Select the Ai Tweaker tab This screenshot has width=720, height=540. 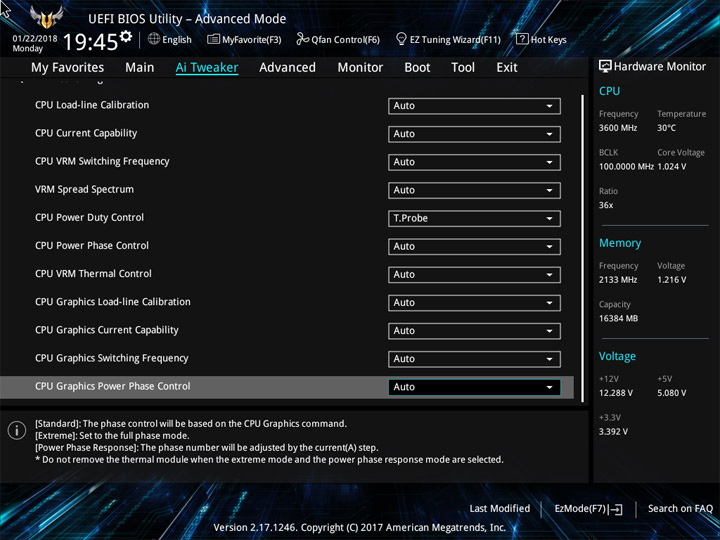coord(207,68)
